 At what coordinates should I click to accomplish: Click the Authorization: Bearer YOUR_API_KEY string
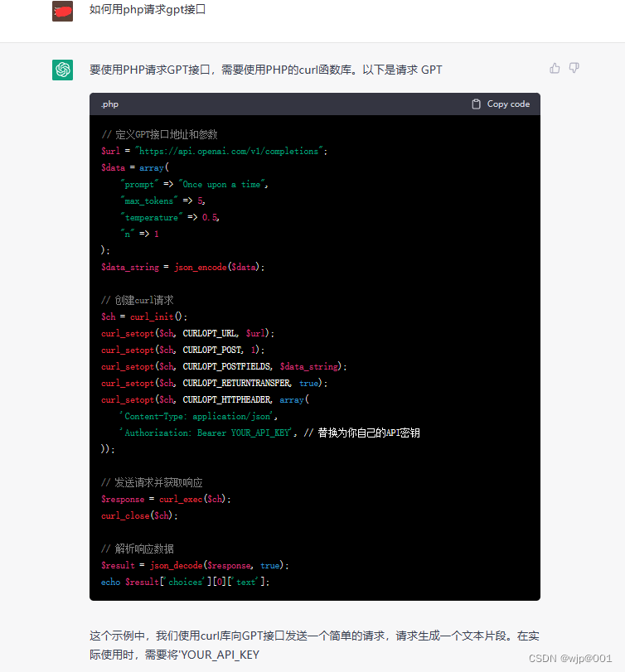(x=207, y=433)
